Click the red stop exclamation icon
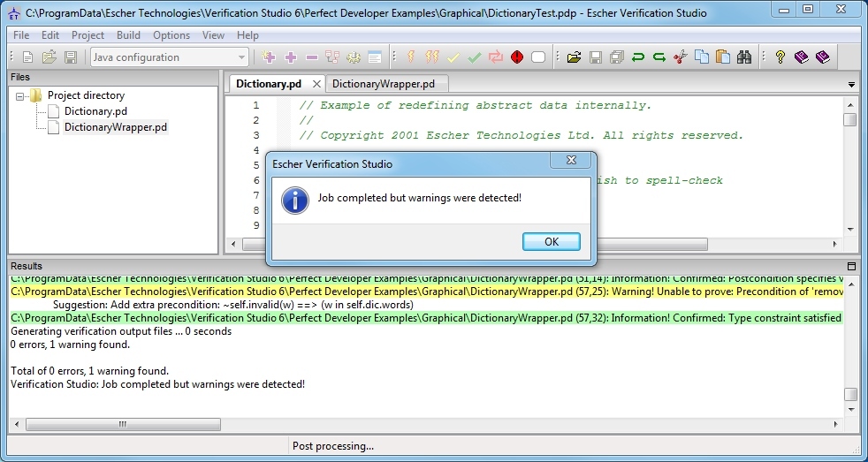 click(517, 57)
